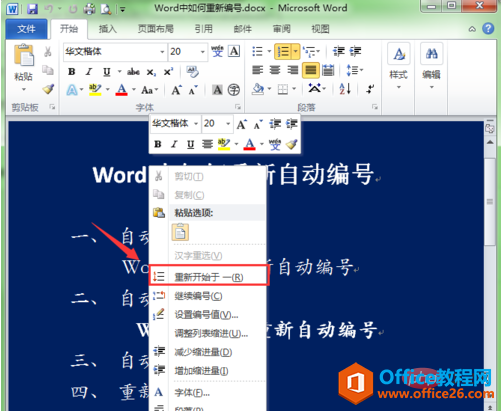Toggle the highlighted Numbering button
The width and height of the screenshot is (501, 411).
tap(283, 52)
